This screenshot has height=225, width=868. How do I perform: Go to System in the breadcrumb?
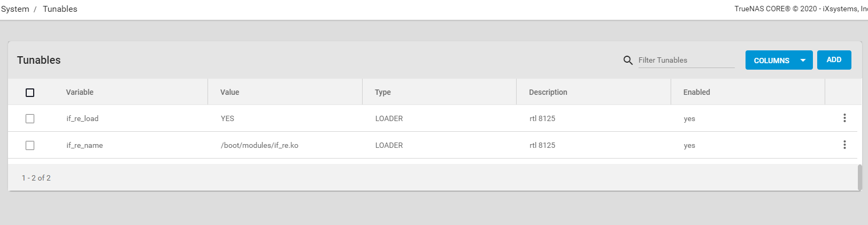(15, 9)
